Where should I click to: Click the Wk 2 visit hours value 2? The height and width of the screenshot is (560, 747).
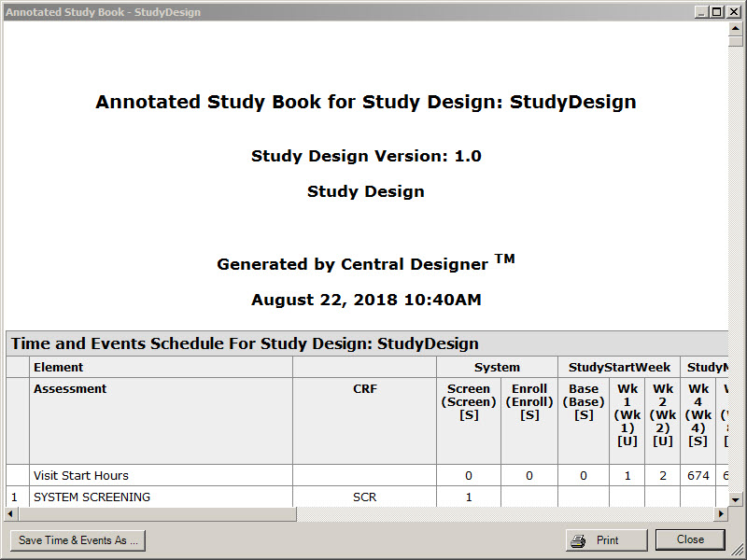pos(662,475)
